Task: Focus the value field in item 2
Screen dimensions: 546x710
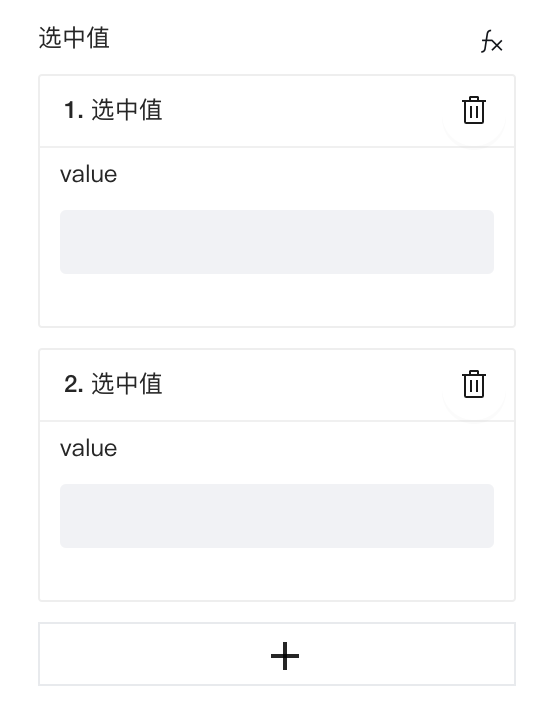Action: (x=277, y=516)
